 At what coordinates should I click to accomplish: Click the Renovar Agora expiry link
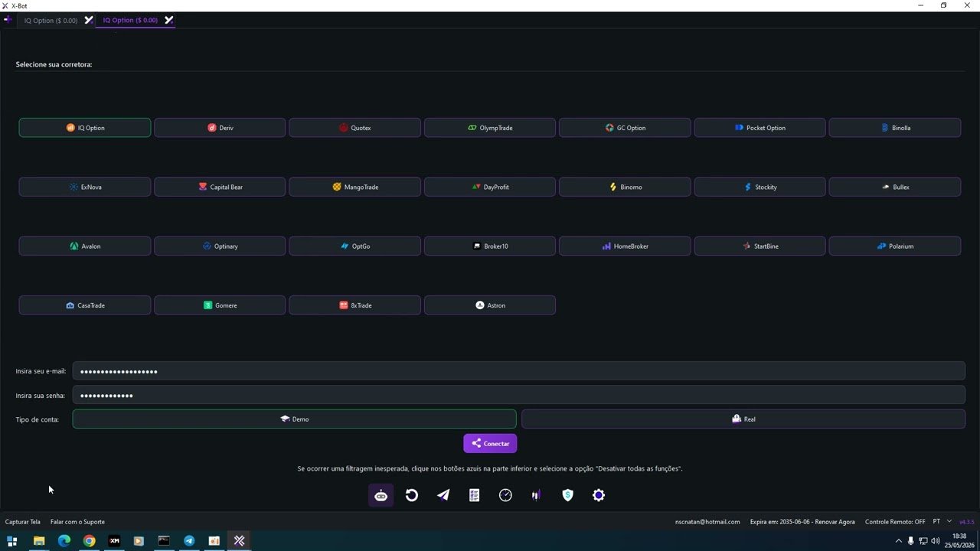click(835, 522)
